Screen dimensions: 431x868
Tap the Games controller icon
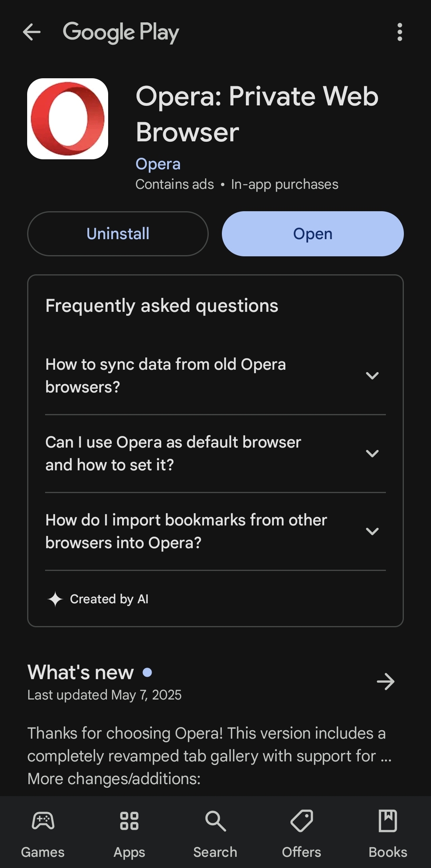pos(43,821)
